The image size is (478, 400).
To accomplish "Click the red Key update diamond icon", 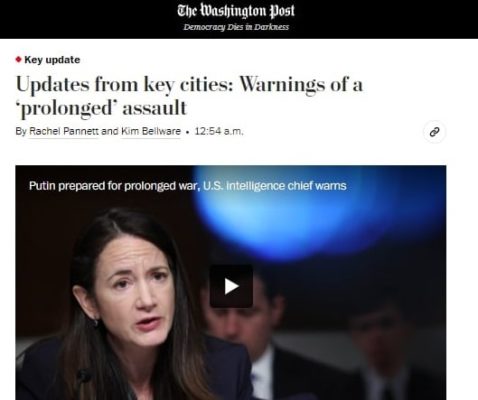I will click(x=19, y=60).
